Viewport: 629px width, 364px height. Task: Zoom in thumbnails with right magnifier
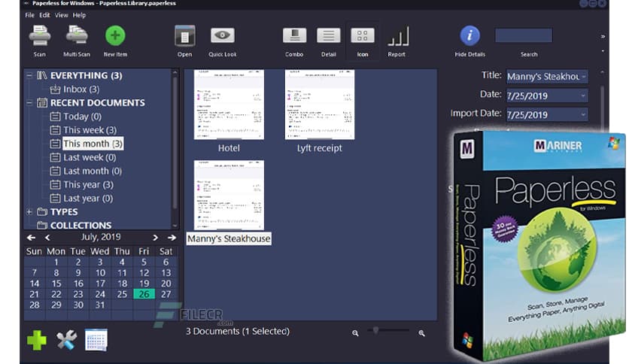[x=421, y=333]
